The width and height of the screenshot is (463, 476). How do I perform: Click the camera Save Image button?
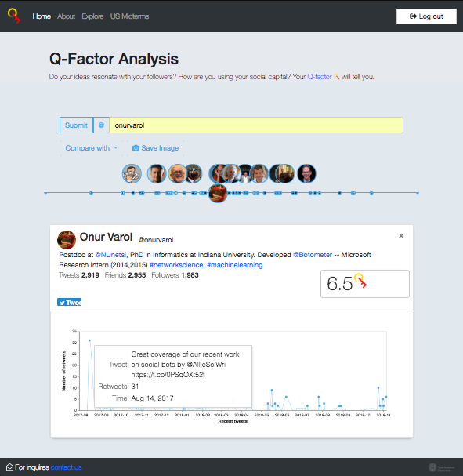[x=155, y=148]
